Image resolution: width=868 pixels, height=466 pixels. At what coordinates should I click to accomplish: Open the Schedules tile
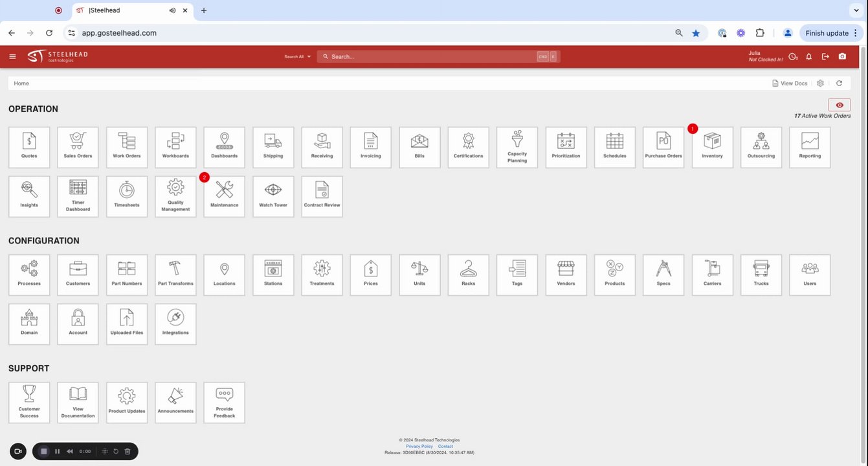615,148
